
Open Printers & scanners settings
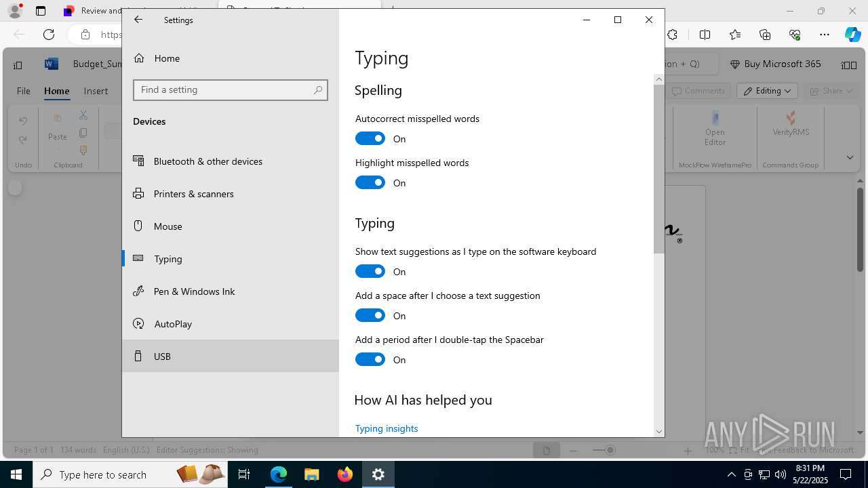231,194
